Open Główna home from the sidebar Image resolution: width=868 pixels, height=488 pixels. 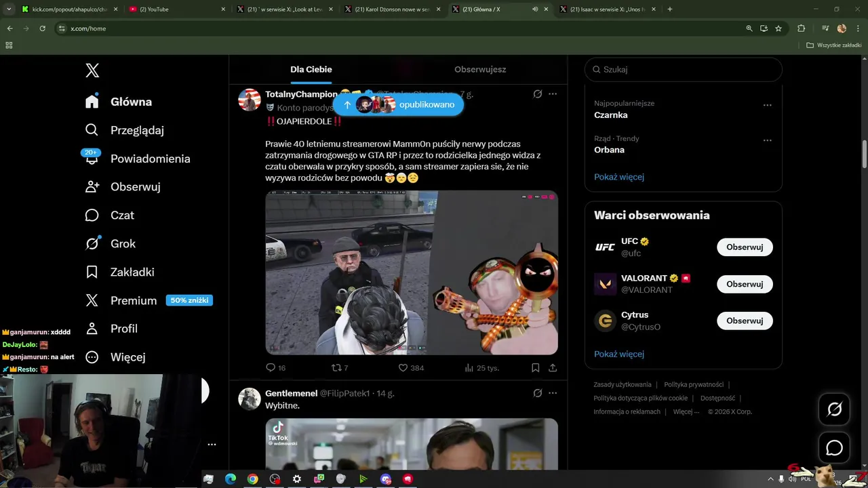(x=119, y=102)
